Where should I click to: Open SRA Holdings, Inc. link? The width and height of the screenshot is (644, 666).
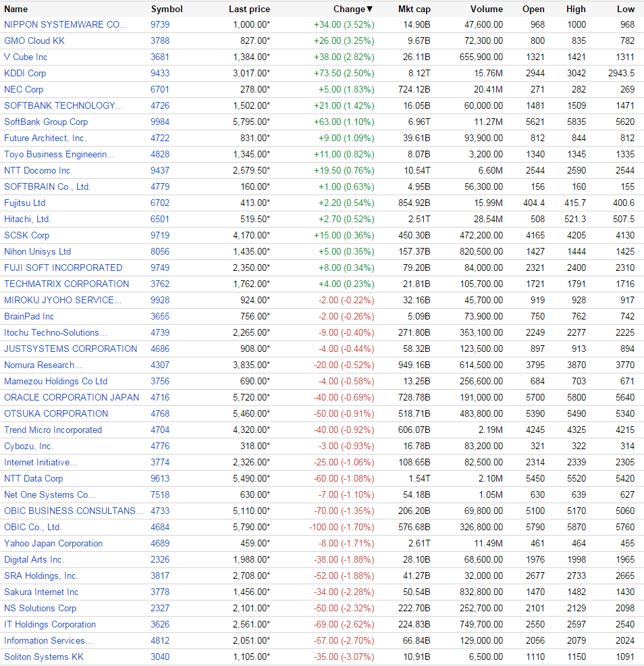(41, 576)
